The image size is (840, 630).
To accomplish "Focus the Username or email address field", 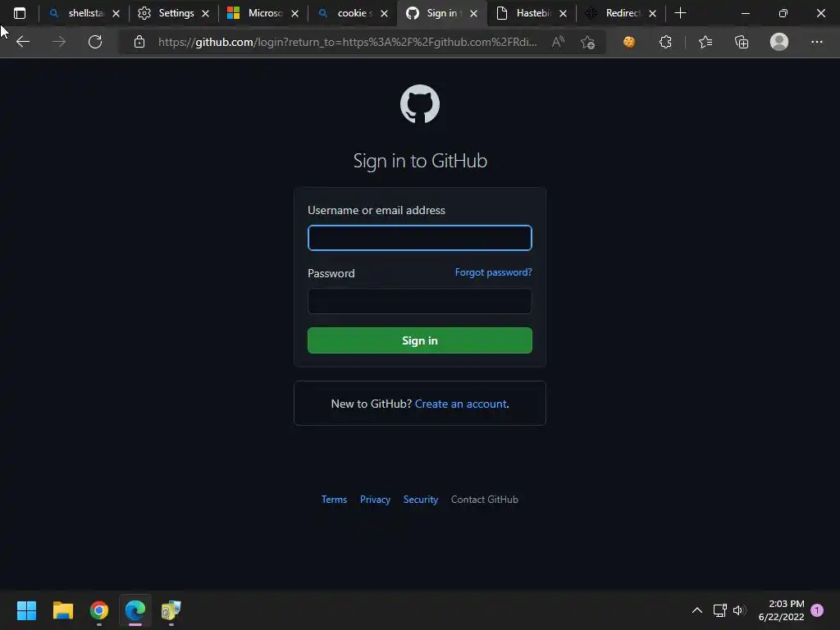I will click(419, 238).
